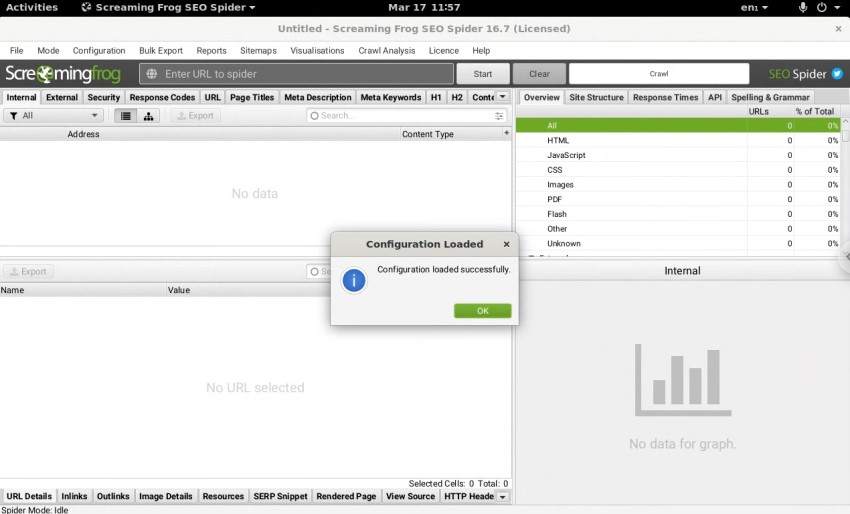The image size is (850, 514).
Task: Expand the left tabs overflow arrow
Action: point(503,97)
